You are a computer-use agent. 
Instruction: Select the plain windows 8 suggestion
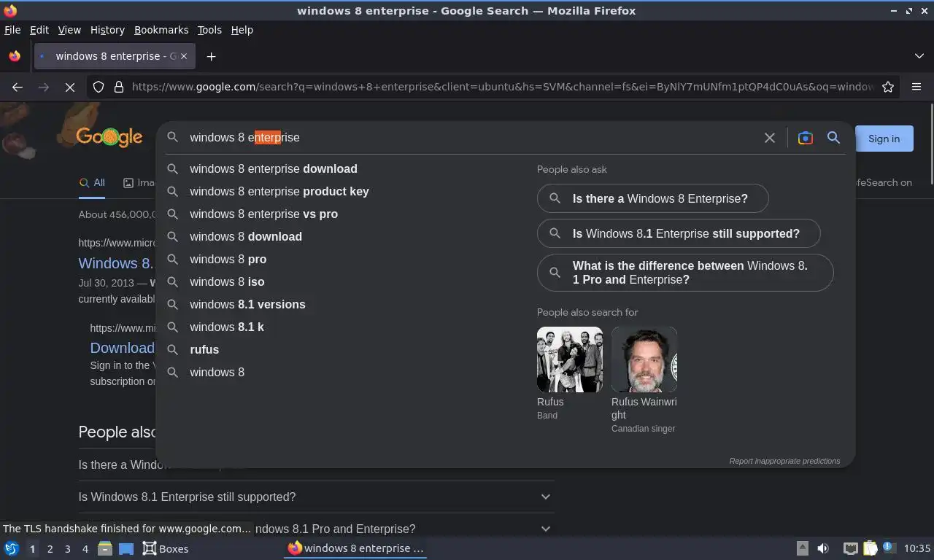(x=343, y=372)
